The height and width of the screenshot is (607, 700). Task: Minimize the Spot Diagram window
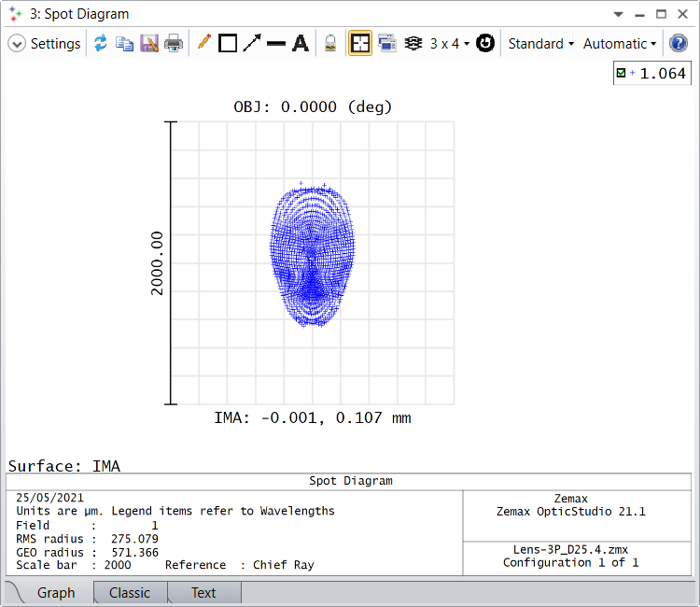[639, 14]
